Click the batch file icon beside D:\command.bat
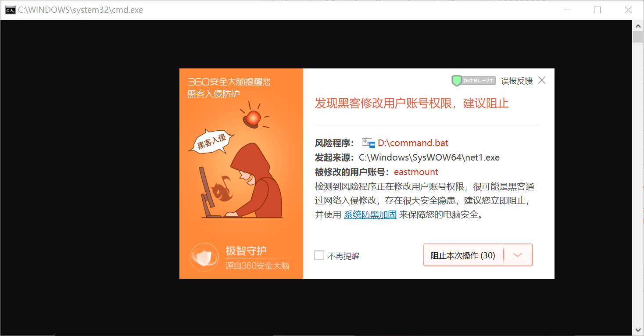Screen dimensions: 644x336 [x=368, y=143]
